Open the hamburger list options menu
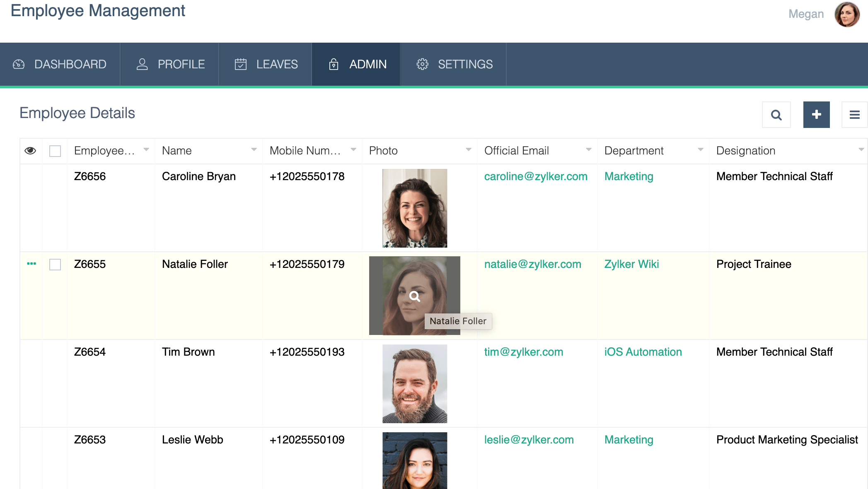Viewport: 868px width, 489px height. tap(854, 115)
